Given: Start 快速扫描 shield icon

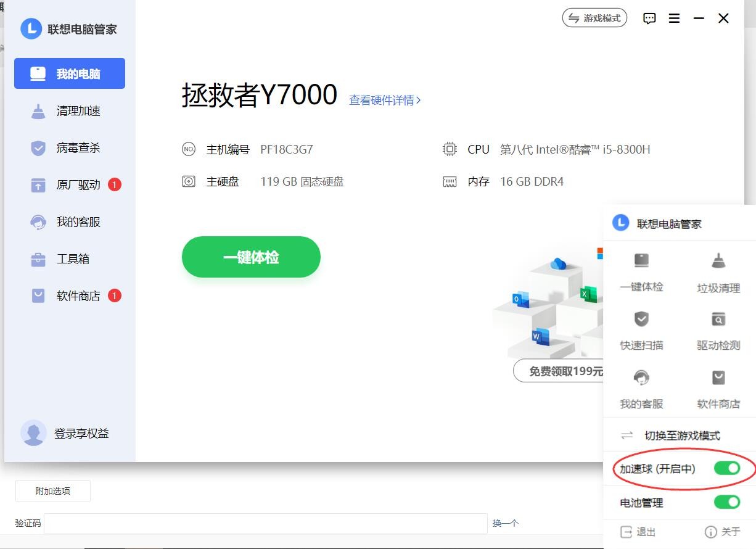Looking at the screenshot, I should pyautogui.click(x=641, y=319).
